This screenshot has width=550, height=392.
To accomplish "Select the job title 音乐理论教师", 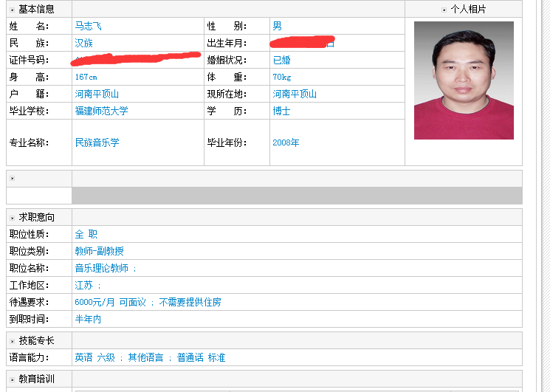I will [102, 268].
